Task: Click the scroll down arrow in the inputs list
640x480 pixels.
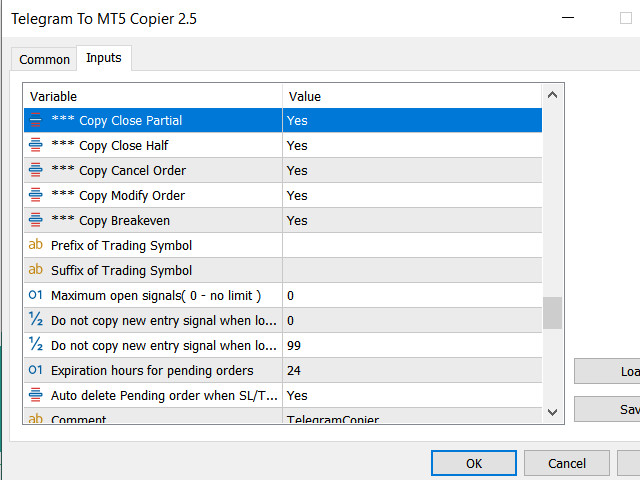Action: point(552,412)
